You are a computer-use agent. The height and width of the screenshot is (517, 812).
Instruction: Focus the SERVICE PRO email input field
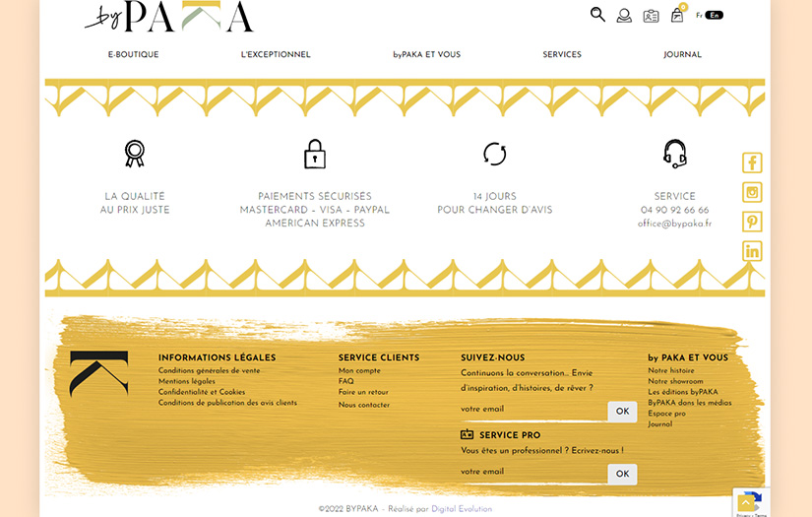coord(533,473)
